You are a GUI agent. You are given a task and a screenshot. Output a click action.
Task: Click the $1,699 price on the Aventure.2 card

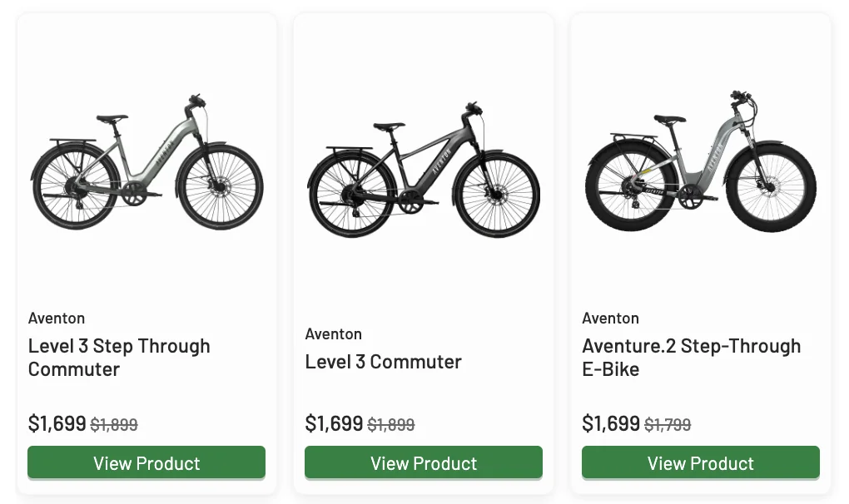(x=609, y=423)
